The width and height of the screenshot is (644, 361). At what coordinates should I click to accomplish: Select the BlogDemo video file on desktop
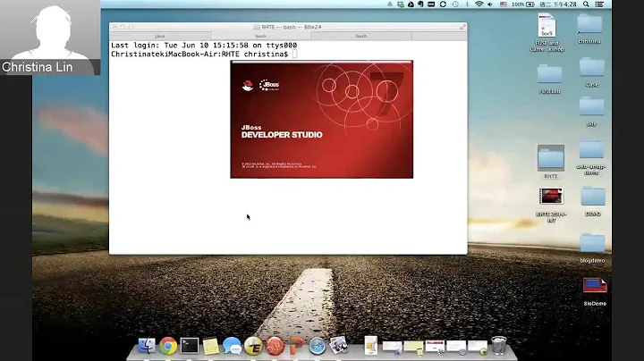595,291
